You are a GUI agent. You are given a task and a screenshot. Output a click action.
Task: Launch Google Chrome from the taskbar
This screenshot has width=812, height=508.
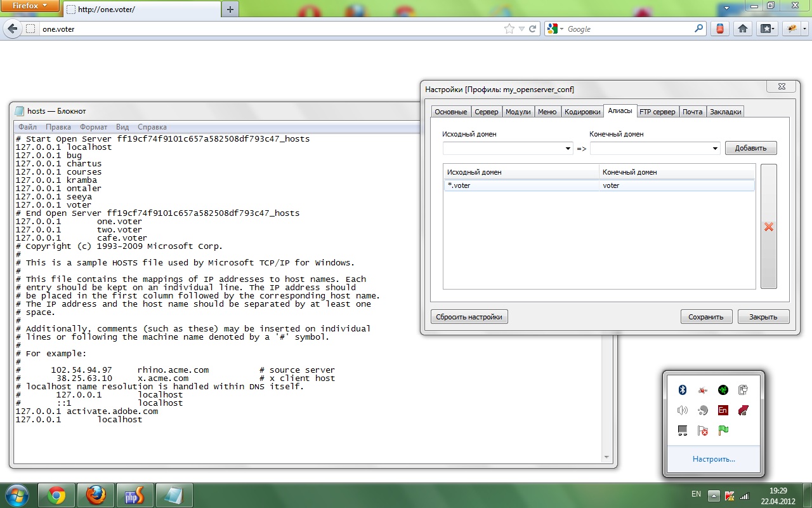pos(56,495)
